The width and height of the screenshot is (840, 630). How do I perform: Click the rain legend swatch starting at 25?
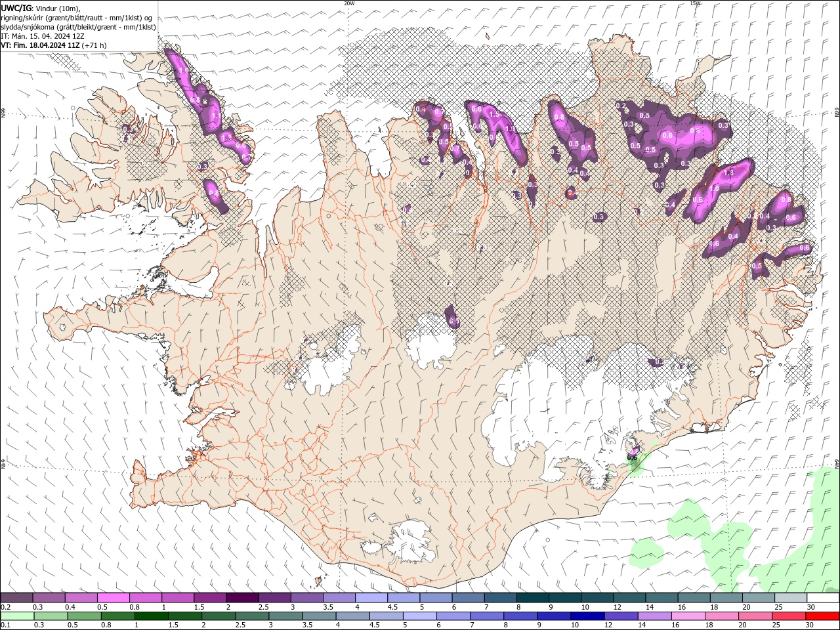[789, 616]
